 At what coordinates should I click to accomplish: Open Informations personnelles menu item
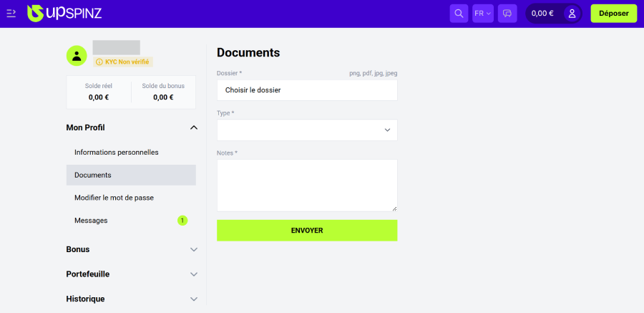pyautogui.click(x=116, y=153)
